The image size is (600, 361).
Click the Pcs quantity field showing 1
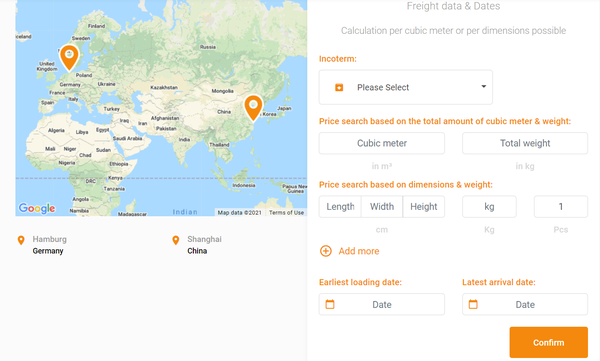click(x=561, y=207)
